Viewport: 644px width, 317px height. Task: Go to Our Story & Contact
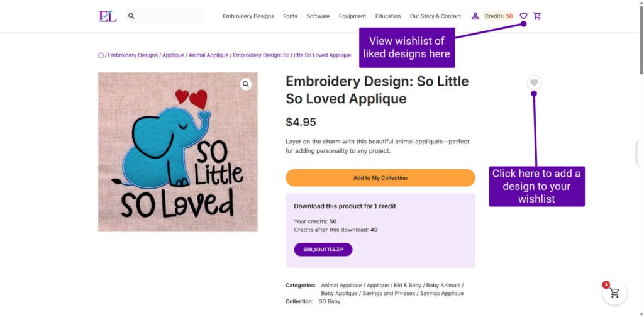coord(435,16)
